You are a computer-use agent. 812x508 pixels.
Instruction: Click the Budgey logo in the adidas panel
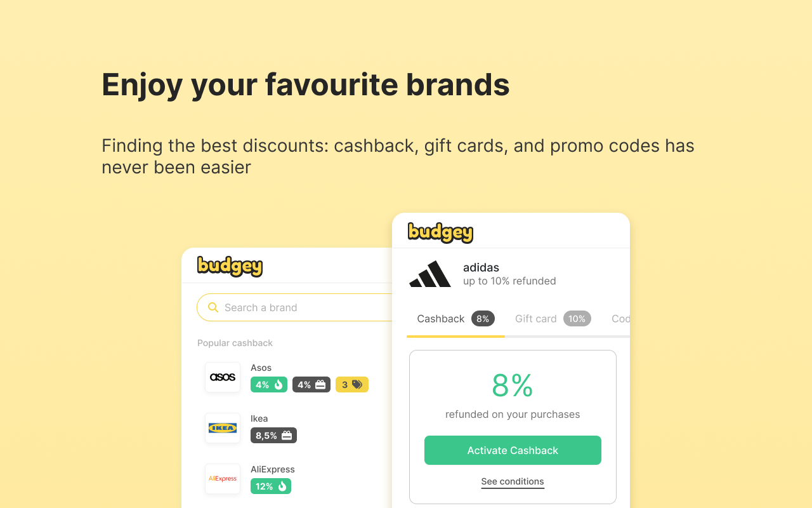(x=440, y=232)
